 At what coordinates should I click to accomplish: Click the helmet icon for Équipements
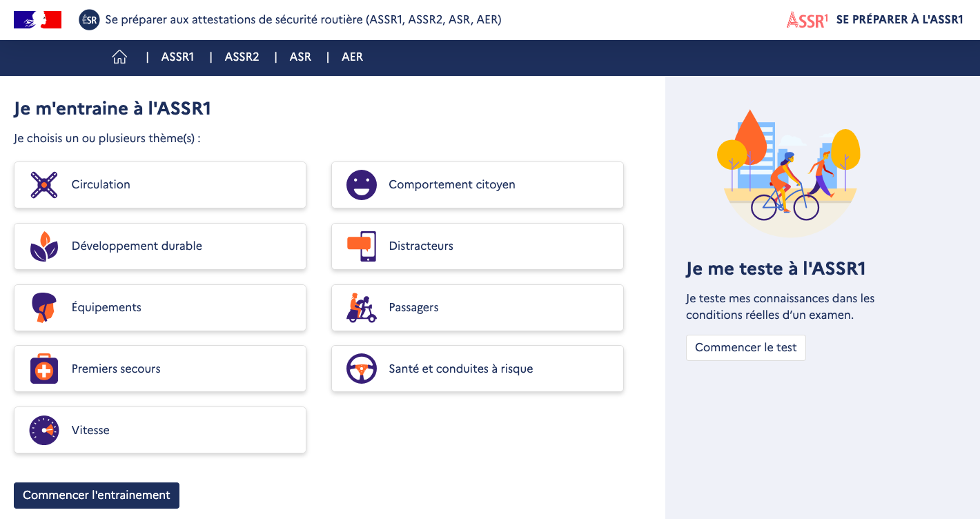click(44, 308)
